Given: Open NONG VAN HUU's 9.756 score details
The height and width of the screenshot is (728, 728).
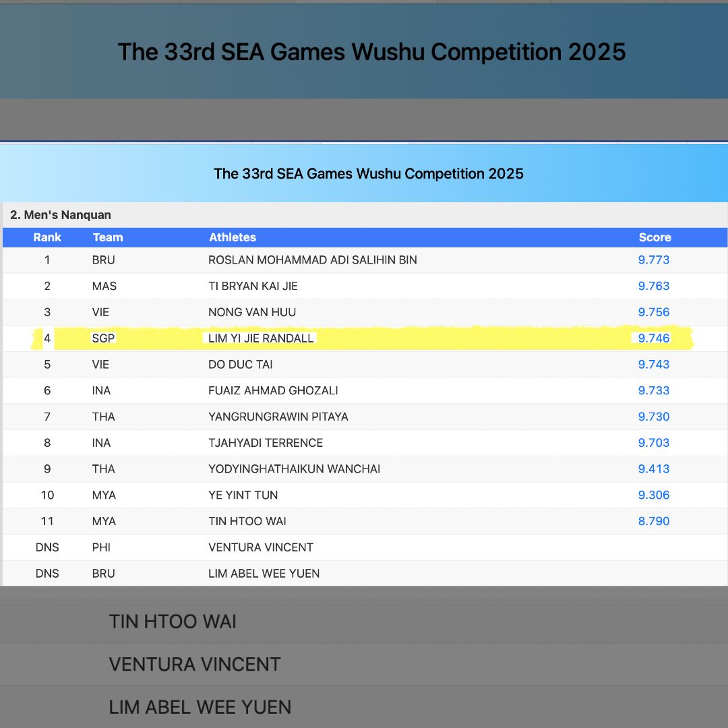Looking at the screenshot, I should pyautogui.click(x=654, y=312).
